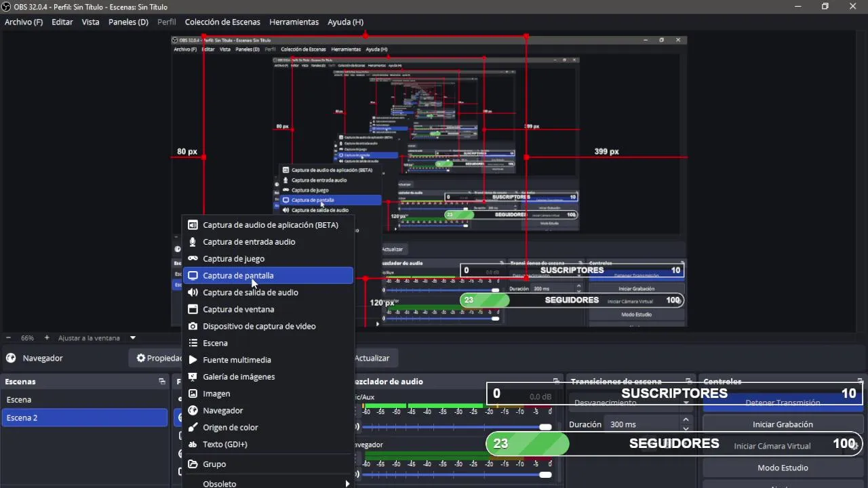This screenshot has width=868, height=488.
Task: Click the 66% zoom level text
Action: tap(27, 338)
